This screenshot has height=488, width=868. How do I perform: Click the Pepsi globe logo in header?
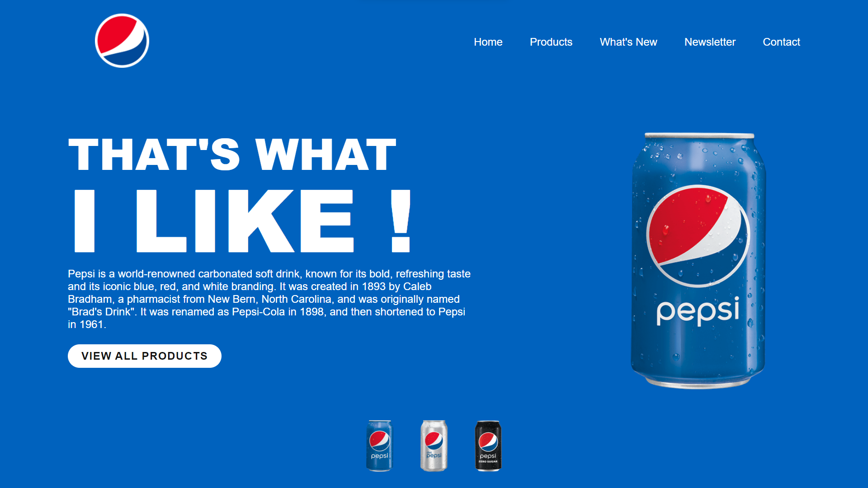(122, 41)
